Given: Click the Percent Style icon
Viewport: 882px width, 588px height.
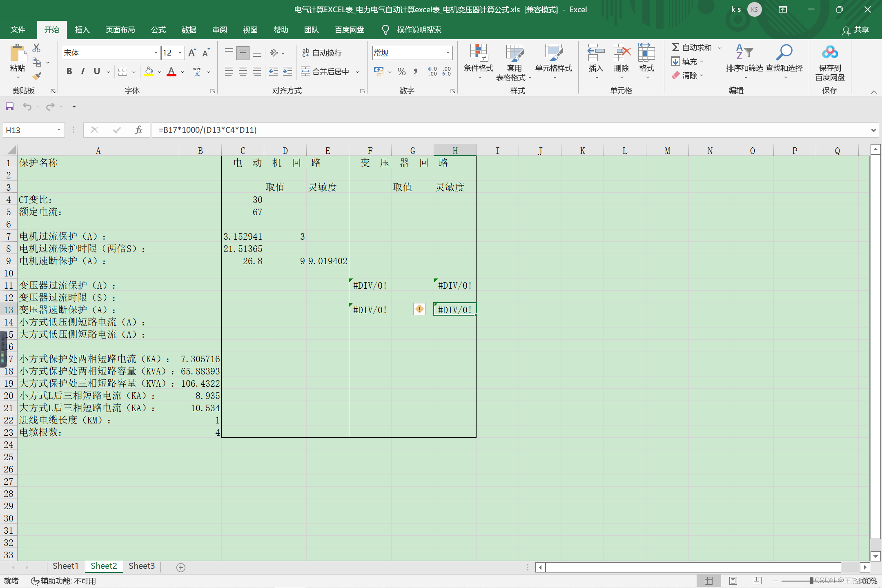Looking at the screenshot, I should (x=402, y=72).
